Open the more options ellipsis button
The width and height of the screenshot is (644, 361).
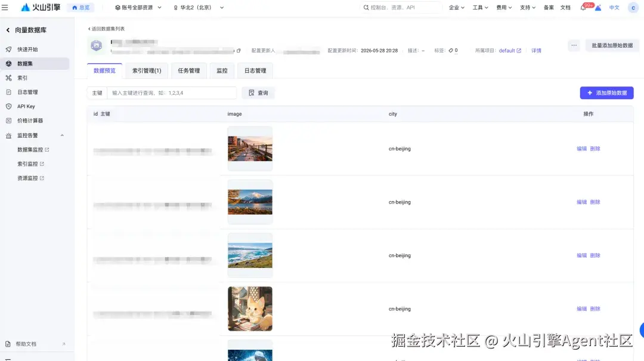coord(574,45)
